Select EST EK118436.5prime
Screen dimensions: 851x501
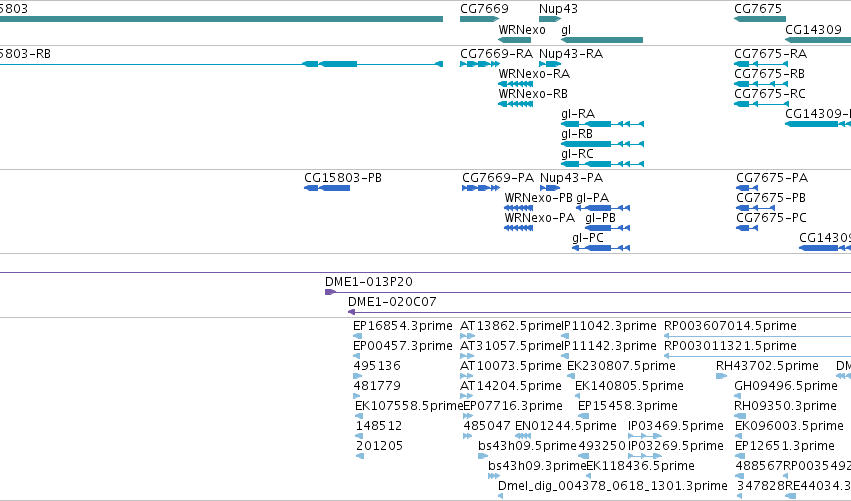point(640,467)
